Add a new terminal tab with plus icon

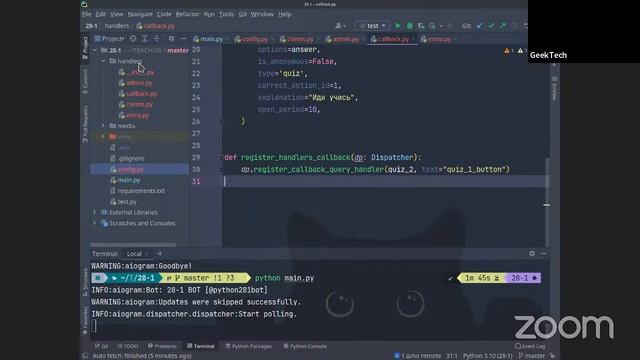pos(160,253)
